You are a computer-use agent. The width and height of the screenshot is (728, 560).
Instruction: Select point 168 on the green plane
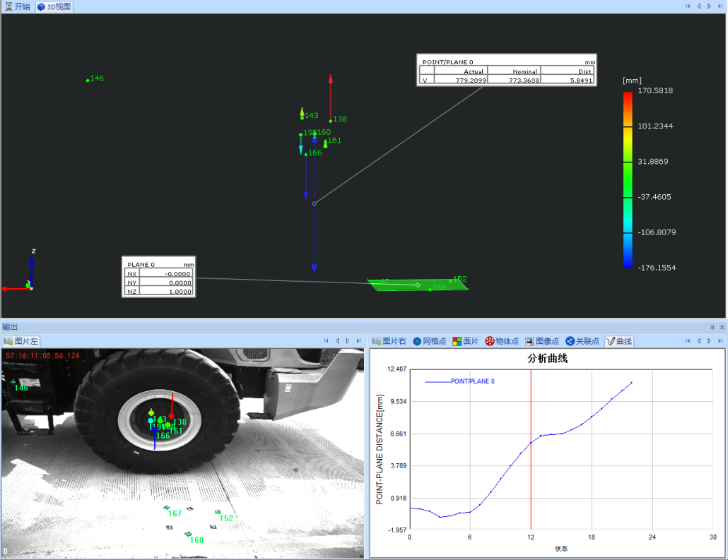(x=430, y=290)
